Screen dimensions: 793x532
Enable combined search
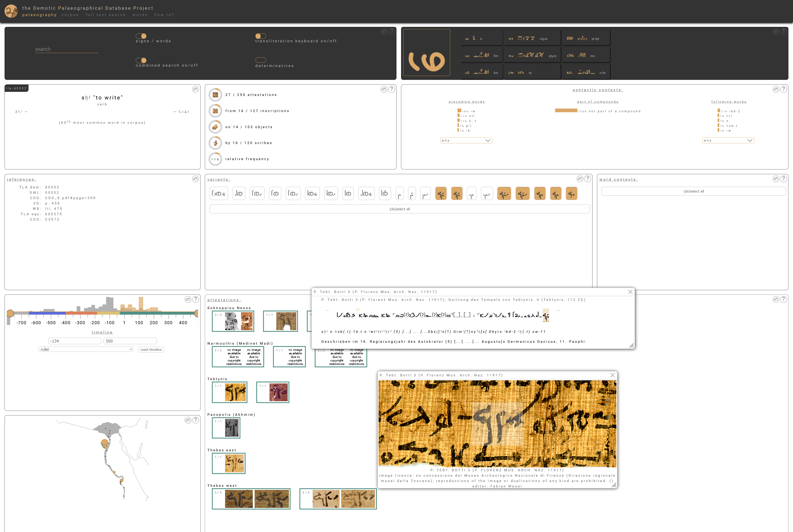pyautogui.click(x=141, y=61)
